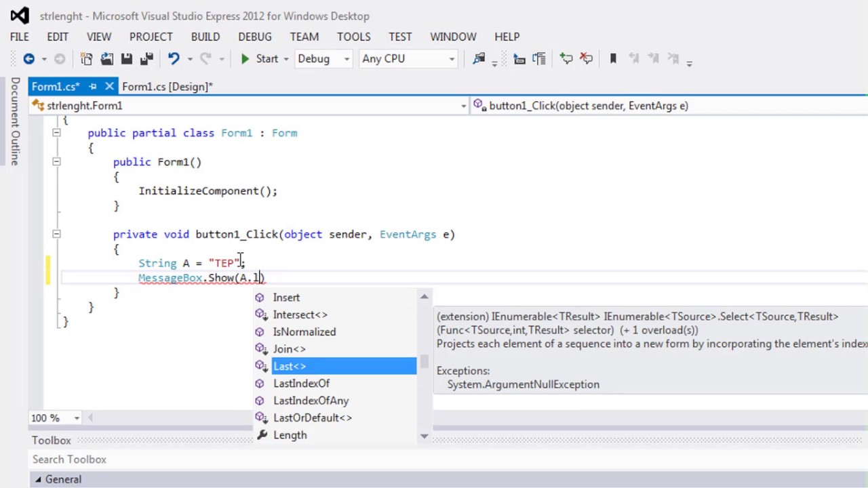Open the TOOLS menu

(354, 37)
